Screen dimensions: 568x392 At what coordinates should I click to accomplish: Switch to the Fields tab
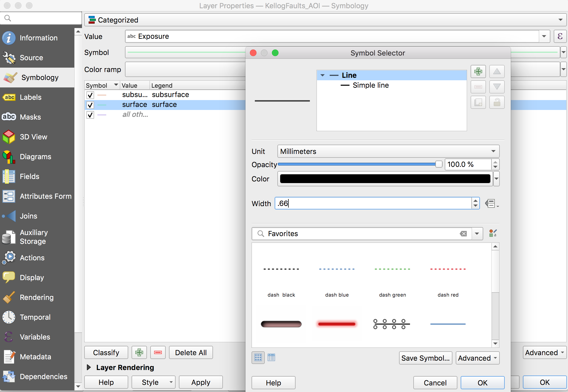pos(29,176)
